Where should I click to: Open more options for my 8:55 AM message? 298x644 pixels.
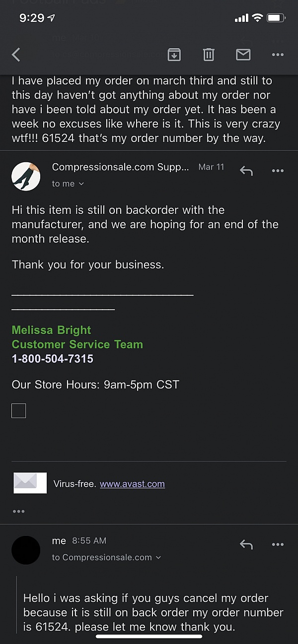278,544
